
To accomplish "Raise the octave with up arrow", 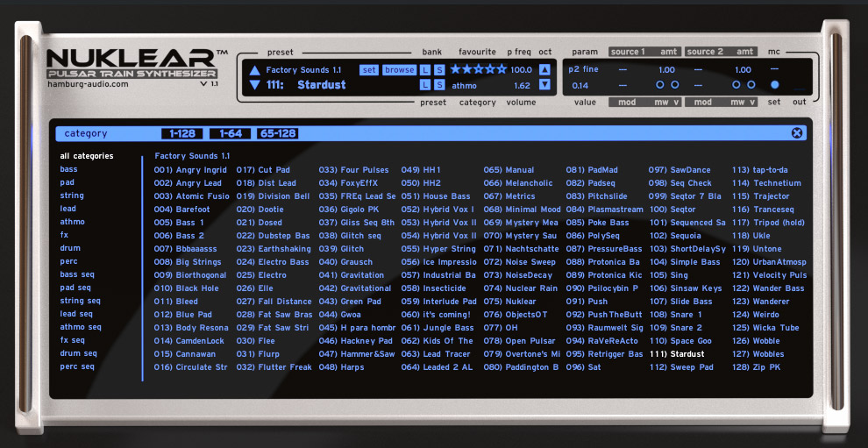I will pyautogui.click(x=544, y=70).
